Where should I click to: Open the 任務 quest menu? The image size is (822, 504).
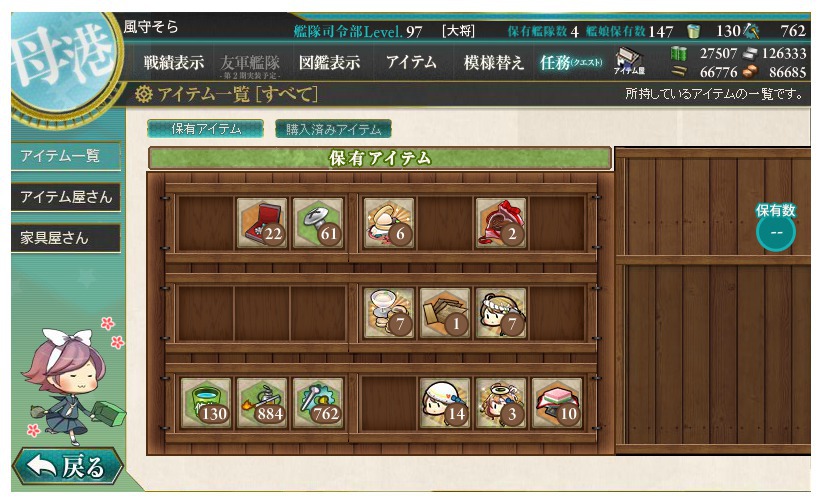click(x=571, y=62)
